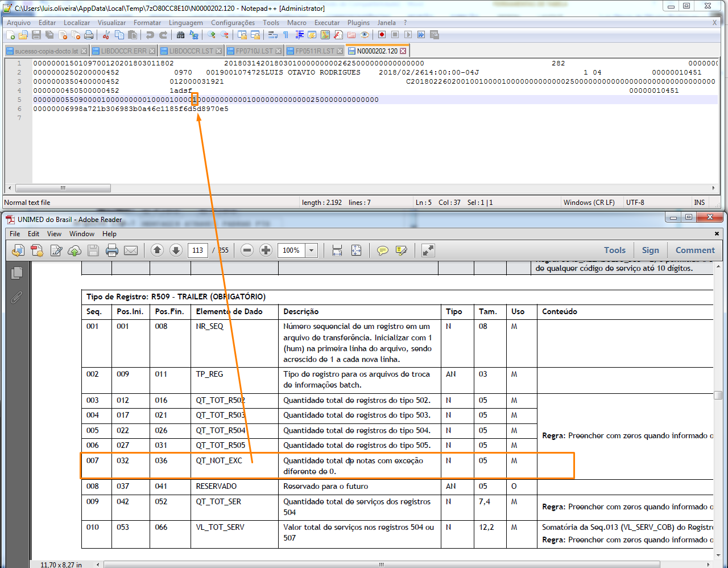Image resolution: width=728 pixels, height=568 pixels.
Task: Open Find with the binoculars icon
Action: [x=181, y=35]
